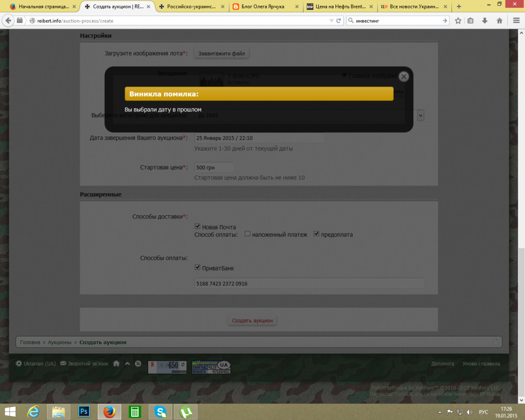Check the наложенный платеж option

pos(247,234)
